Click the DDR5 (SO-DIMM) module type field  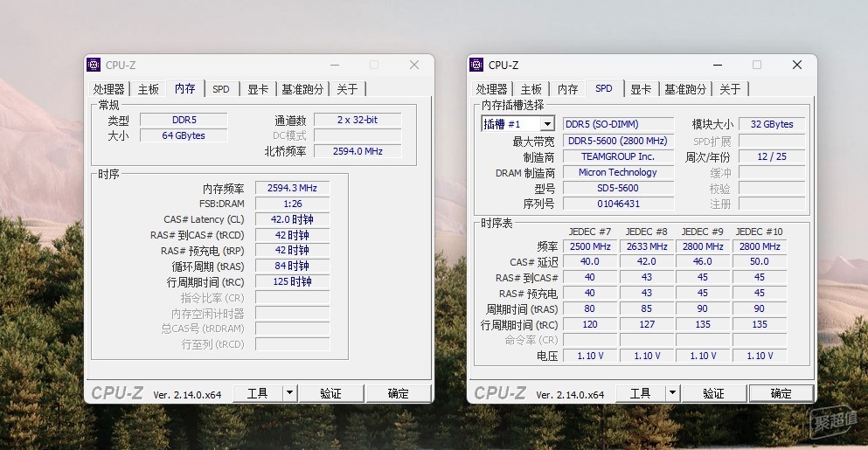[x=618, y=125]
